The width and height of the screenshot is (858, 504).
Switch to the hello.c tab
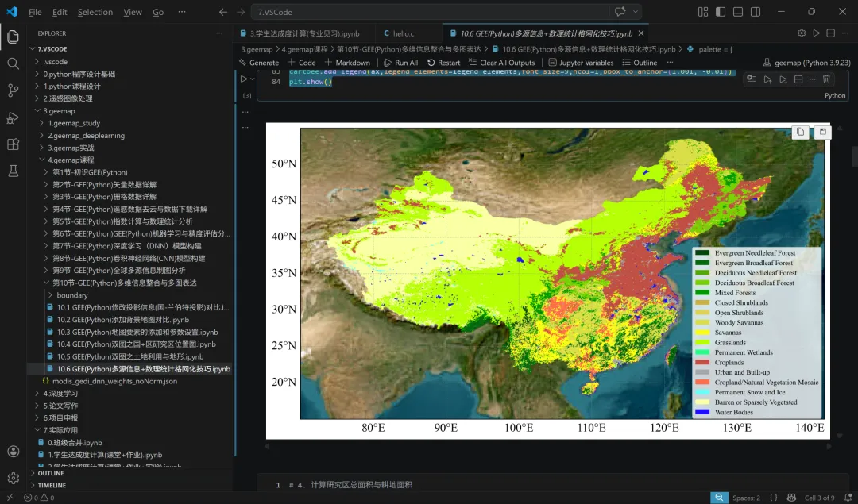[x=403, y=33]
